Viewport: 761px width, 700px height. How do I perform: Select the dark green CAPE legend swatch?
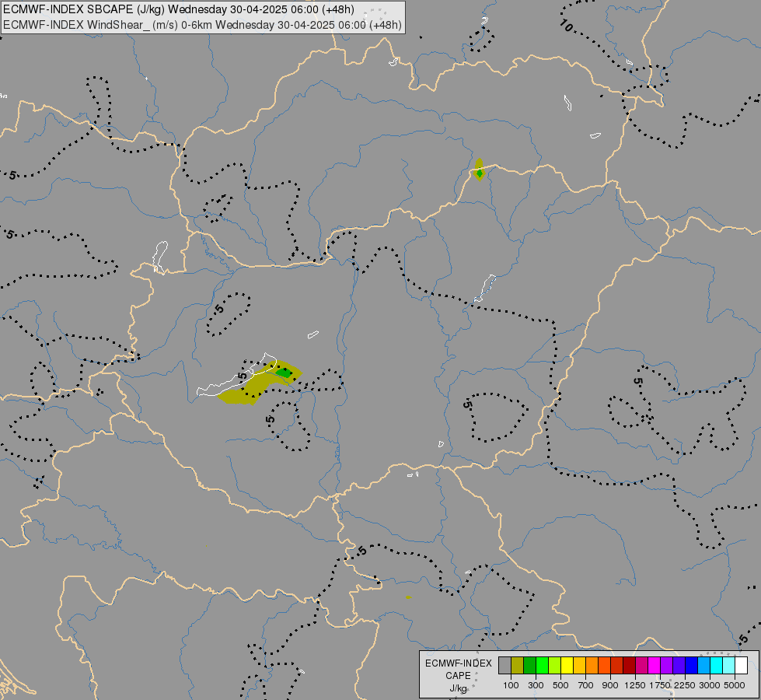pos(530,666)
